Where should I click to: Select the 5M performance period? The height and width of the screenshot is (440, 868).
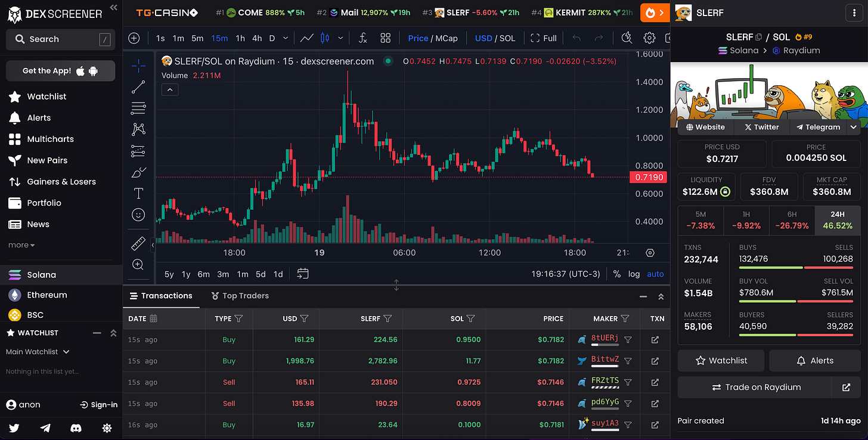[x=700, y=221]
